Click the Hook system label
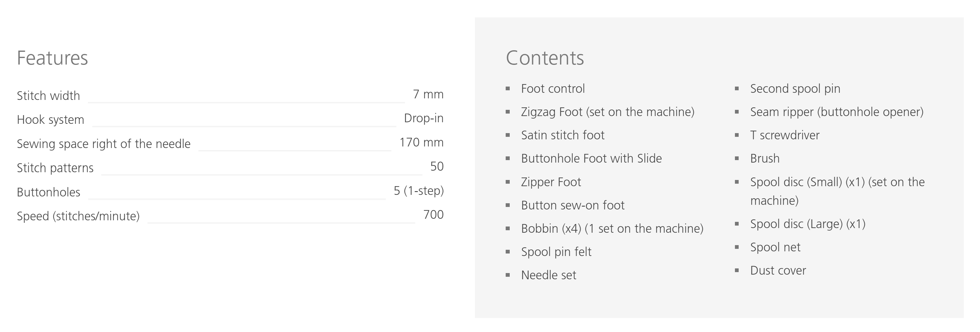 coord(50,120)
